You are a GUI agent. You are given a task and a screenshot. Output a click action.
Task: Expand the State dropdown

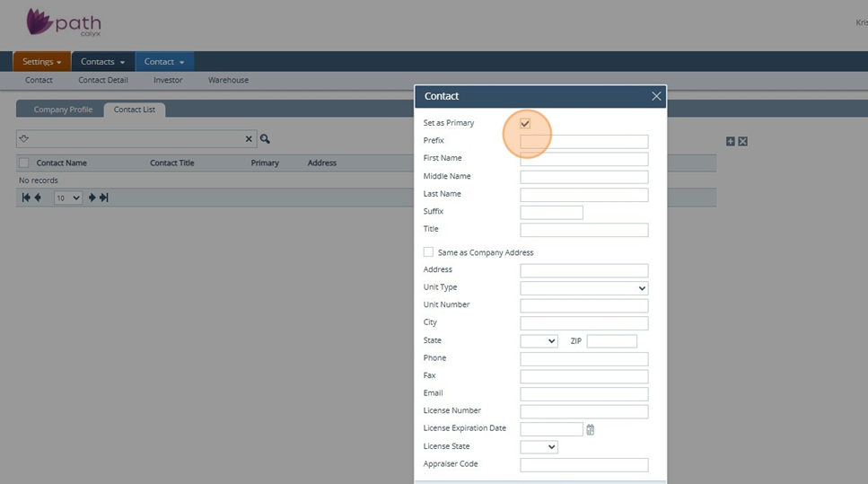539,341
